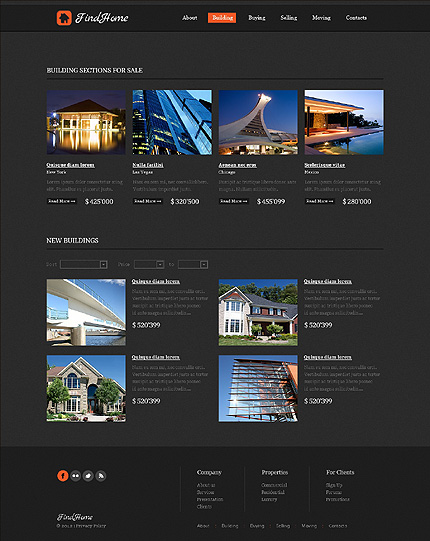The height and width of the screenshot is (541, 430).
Task: Click Read More under the $425'000 listing
Action: click(x=62, y=201)
